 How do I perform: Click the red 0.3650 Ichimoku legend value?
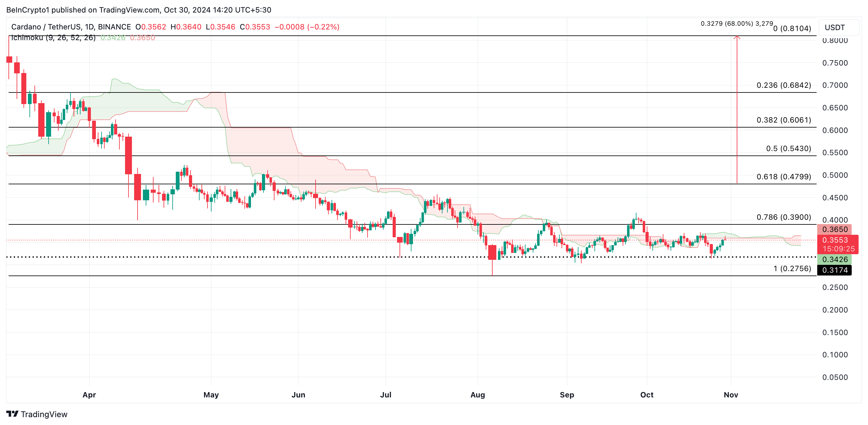coord(142,38)
